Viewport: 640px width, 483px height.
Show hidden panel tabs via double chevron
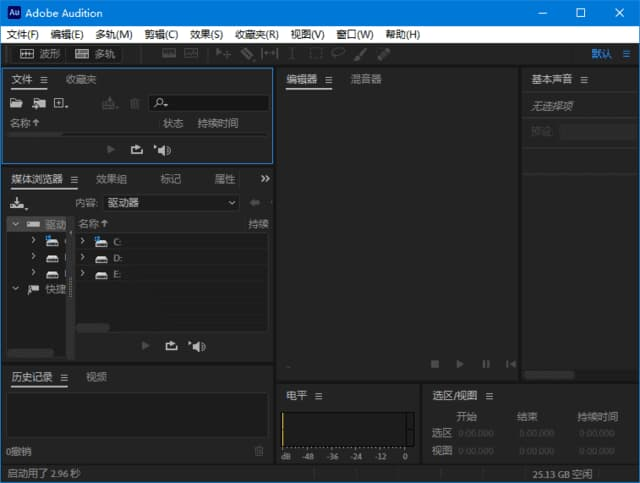tap(264, 179)
